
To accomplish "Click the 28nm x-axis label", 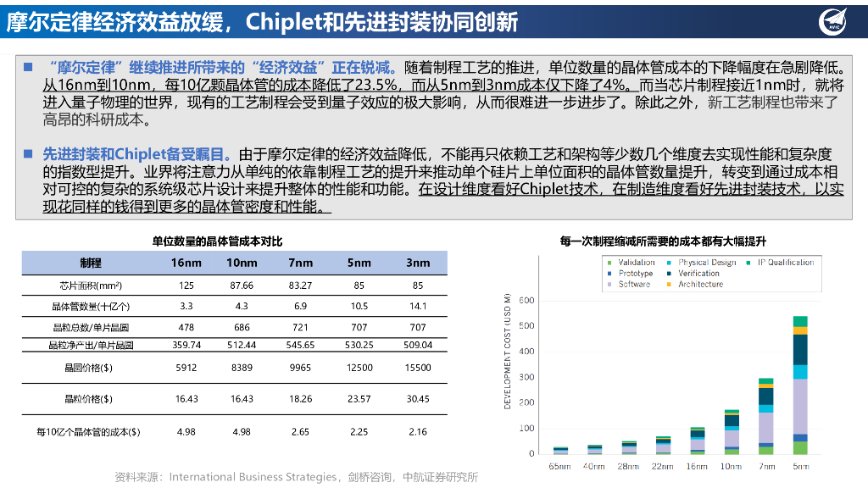I will 628,467.
